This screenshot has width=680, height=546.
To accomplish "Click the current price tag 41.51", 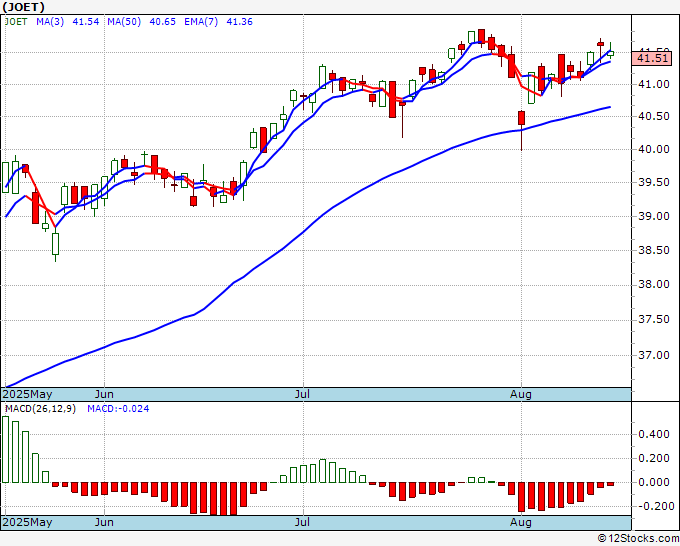I will click(652, 58).
